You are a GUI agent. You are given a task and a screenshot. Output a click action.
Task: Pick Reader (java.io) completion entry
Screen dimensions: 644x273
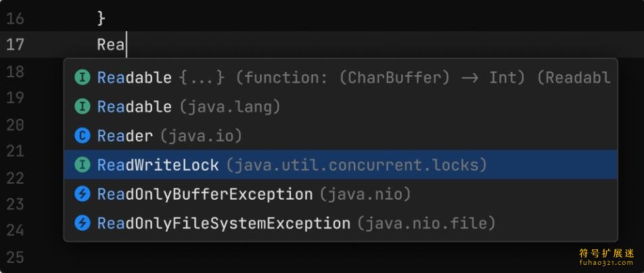pos(340,135)
